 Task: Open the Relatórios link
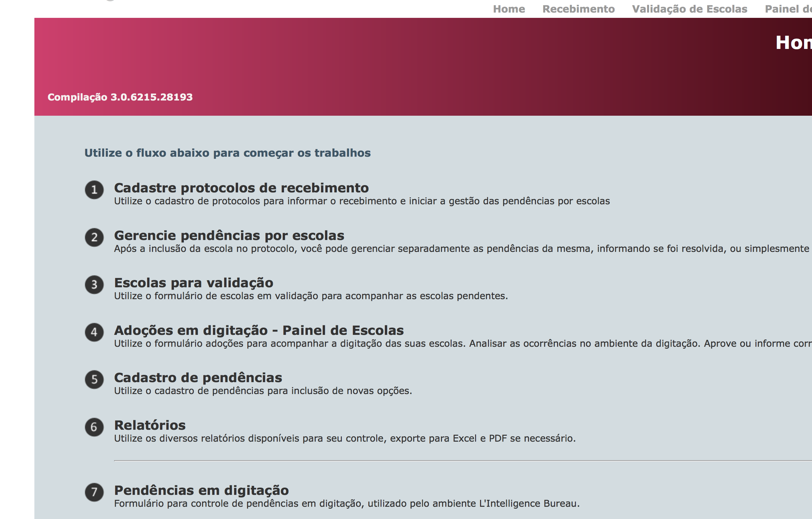(x=150, y=425)
